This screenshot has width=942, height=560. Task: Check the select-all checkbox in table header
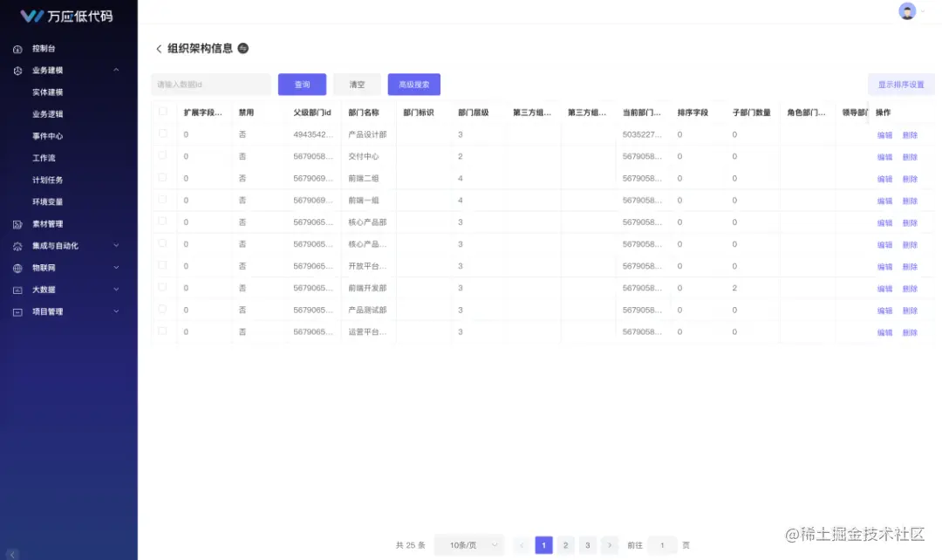coord(162,113)
